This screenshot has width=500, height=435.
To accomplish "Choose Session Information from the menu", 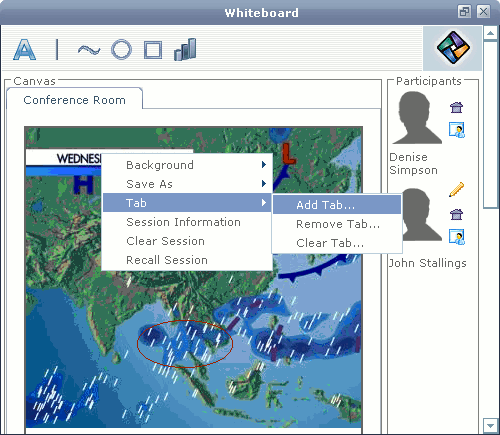I will [187, 222].
